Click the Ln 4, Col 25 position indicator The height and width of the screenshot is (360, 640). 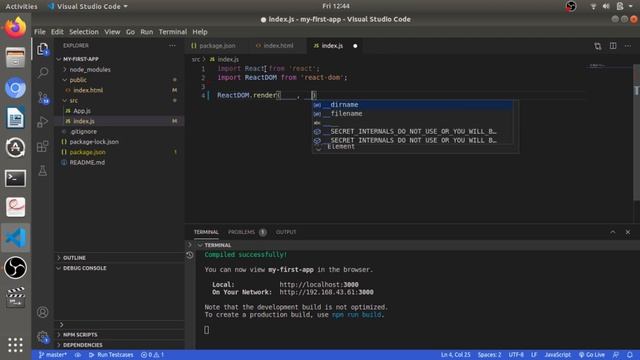(x=456, y=355)
